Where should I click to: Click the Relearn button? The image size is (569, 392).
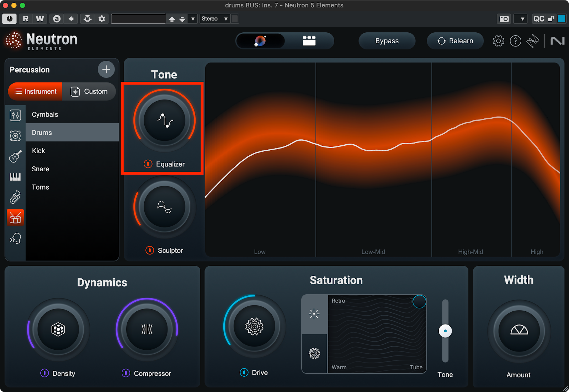(x=455, y=41)
